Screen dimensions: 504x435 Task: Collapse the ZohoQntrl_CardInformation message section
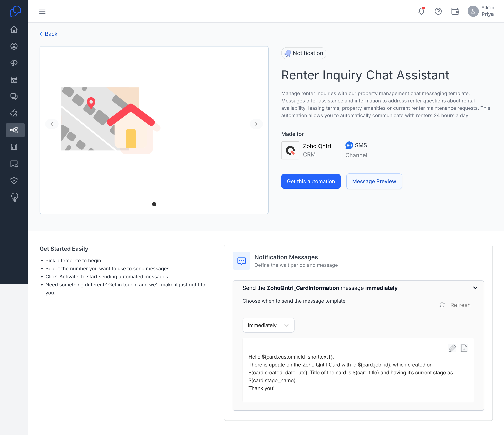click(x=475, y=288)
